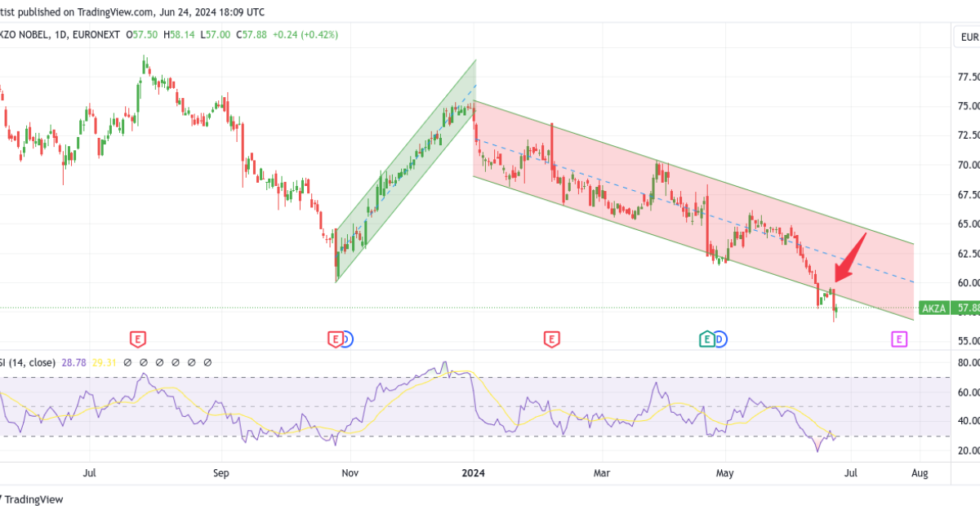
Task: Open the RSI (14, close) indicator legend menu
Action: tap(29, 361)
